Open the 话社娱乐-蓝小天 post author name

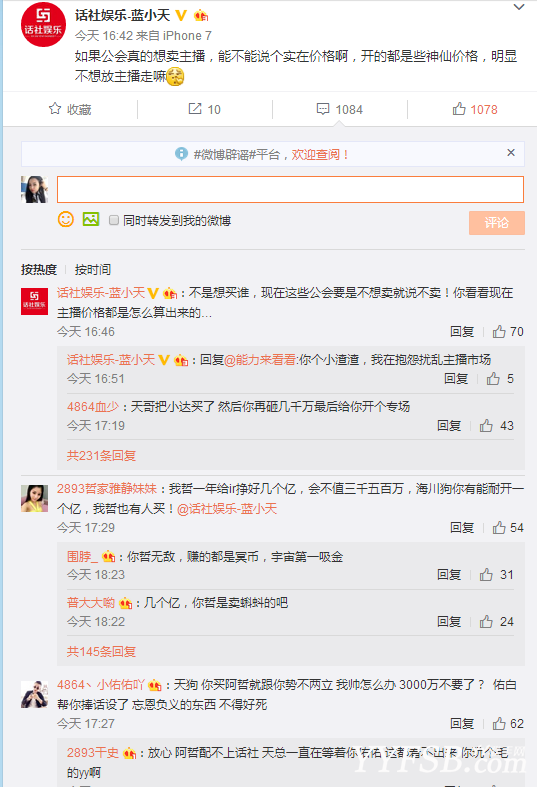[x=123, y=16]
